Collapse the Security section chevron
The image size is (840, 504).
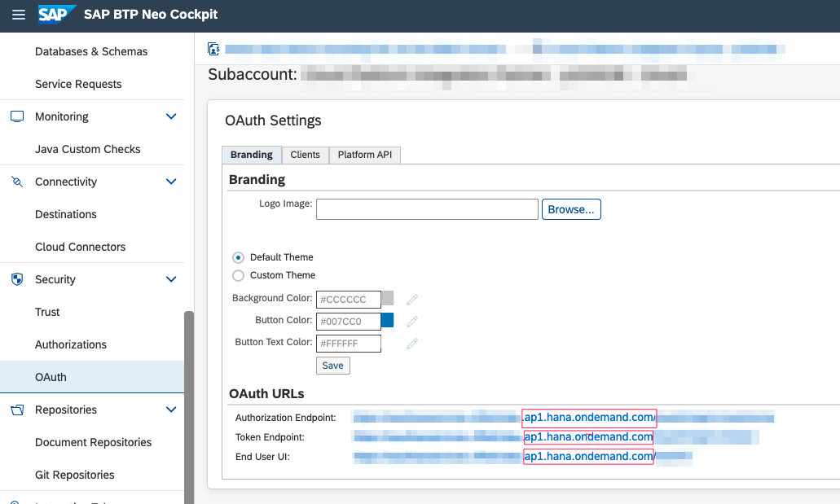coord(171,278)
